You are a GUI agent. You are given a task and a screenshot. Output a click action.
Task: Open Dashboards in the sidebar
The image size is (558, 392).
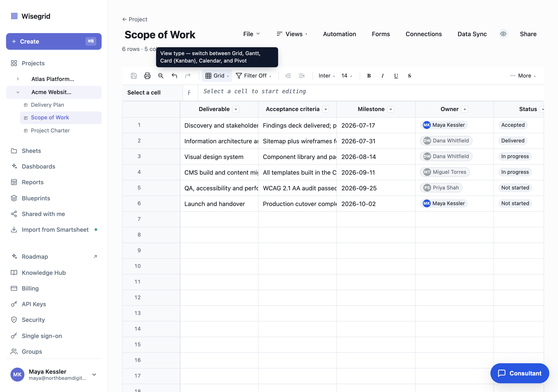tap(54, 166)
